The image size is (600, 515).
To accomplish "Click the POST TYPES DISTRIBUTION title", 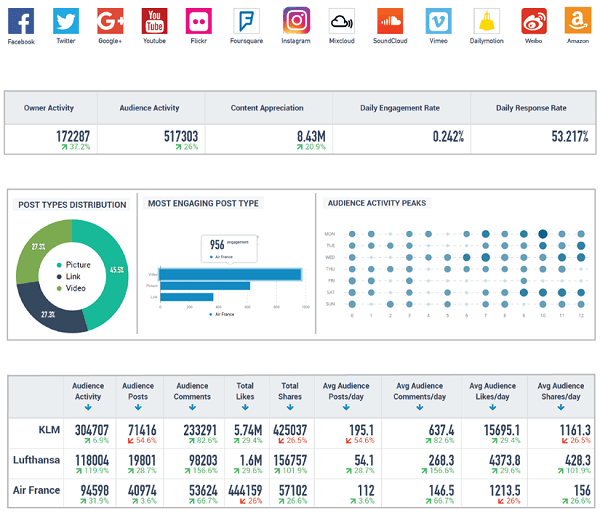I will (x=72, y=205).
